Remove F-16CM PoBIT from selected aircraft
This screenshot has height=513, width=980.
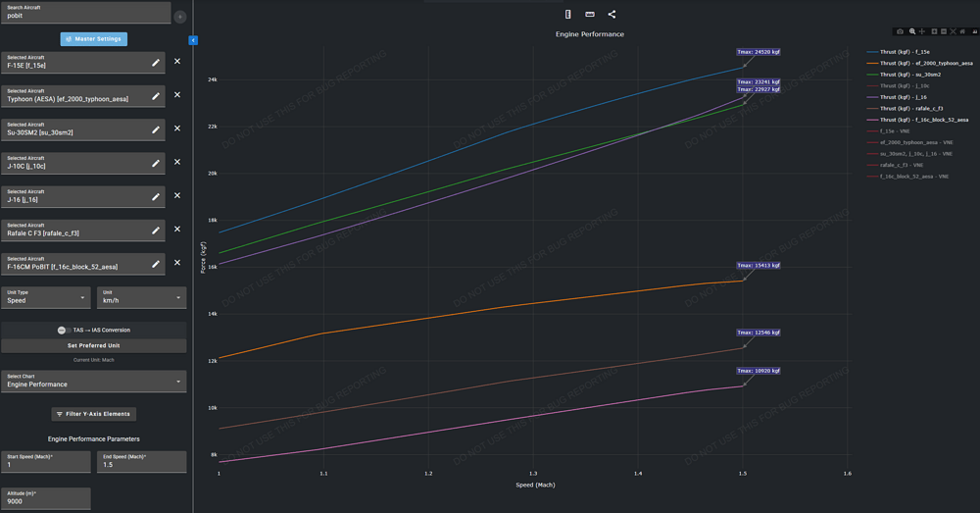tap(177, 263)
